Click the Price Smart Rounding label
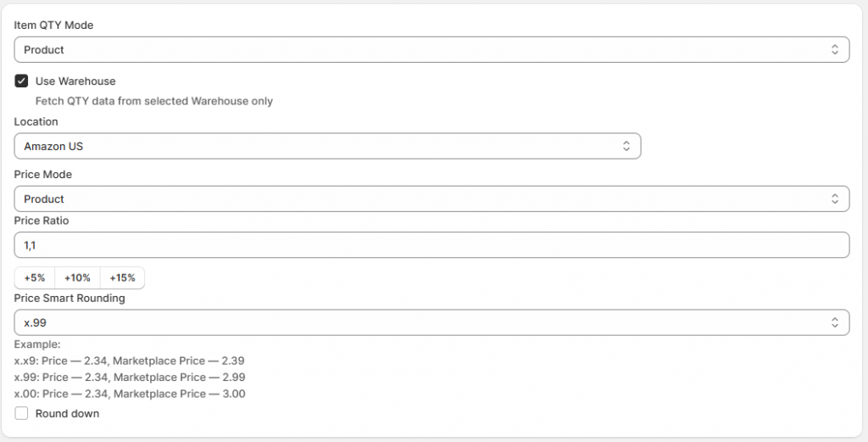 70,298
